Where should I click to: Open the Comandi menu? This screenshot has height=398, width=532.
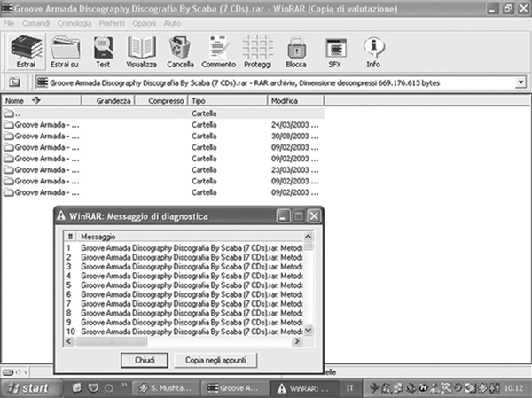coord(35,23)
